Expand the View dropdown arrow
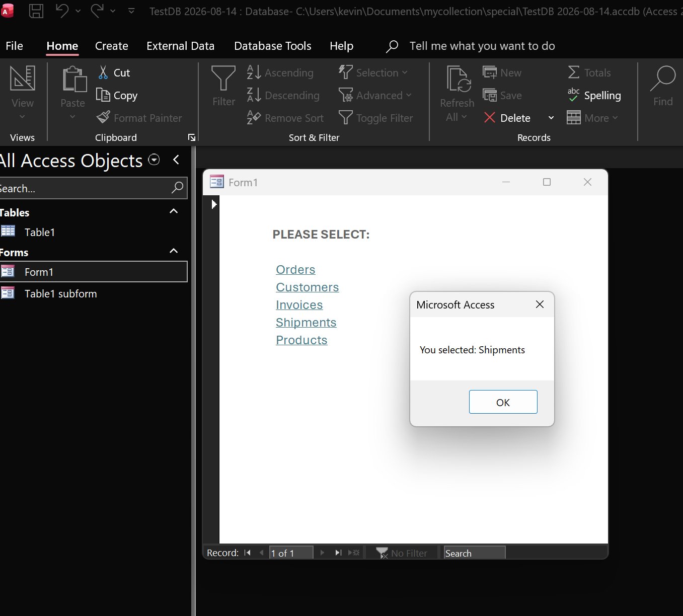This screenshot has width=683, height=616. coord(22,117)
